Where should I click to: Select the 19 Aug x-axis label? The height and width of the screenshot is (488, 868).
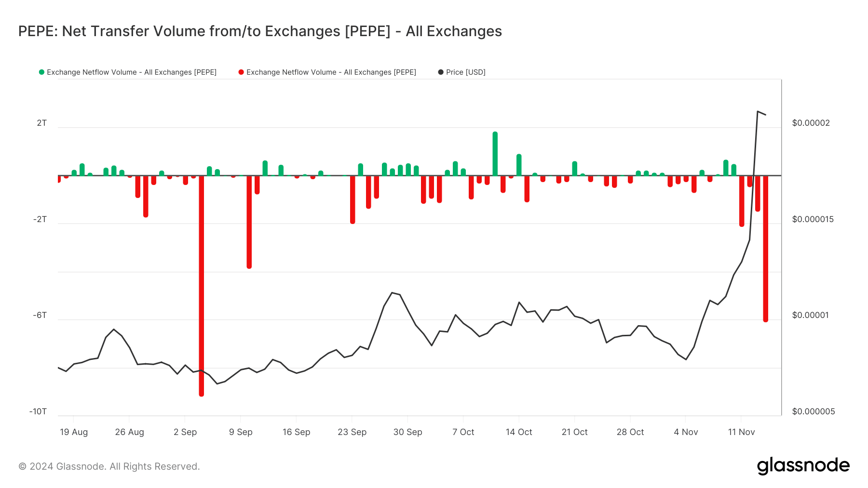(x=74, y=432)
